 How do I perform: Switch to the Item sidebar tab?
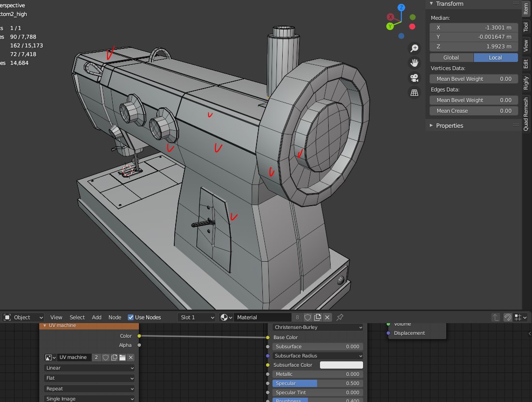[526, 9]
